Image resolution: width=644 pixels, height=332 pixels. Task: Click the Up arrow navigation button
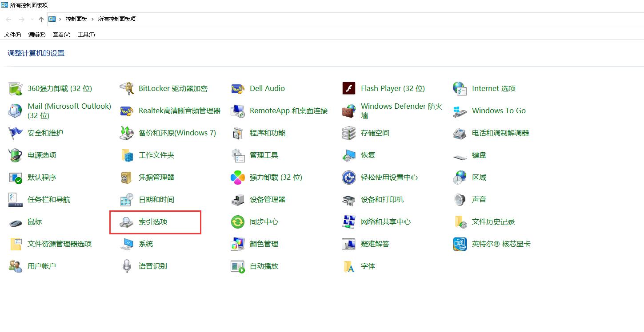pos(41,19)
